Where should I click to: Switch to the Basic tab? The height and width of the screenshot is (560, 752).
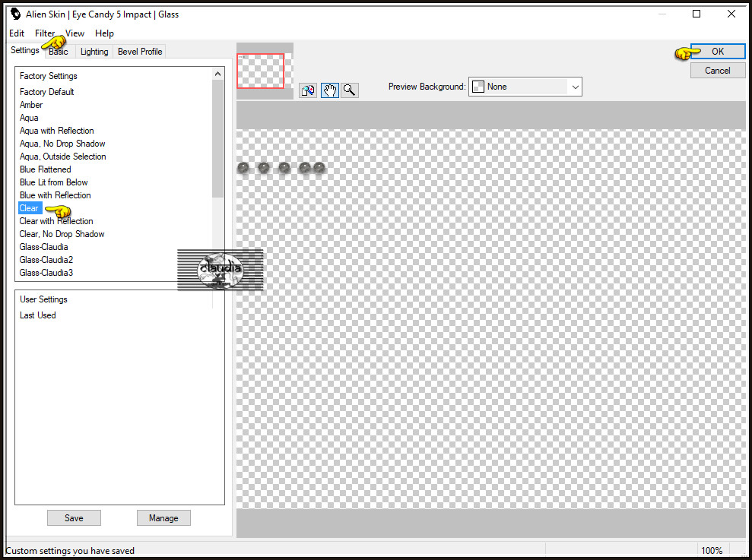pos(59,52)
